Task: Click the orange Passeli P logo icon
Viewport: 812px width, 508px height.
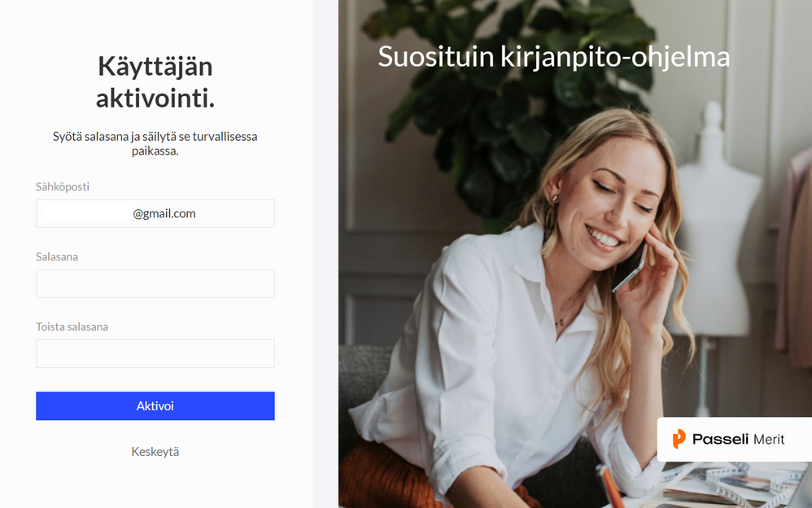Action: [679, 439]
